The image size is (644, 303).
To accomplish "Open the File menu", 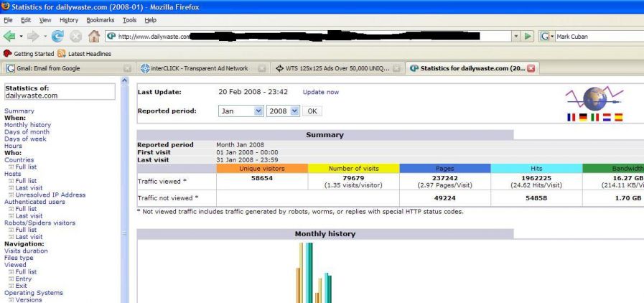I will point(8,19).
